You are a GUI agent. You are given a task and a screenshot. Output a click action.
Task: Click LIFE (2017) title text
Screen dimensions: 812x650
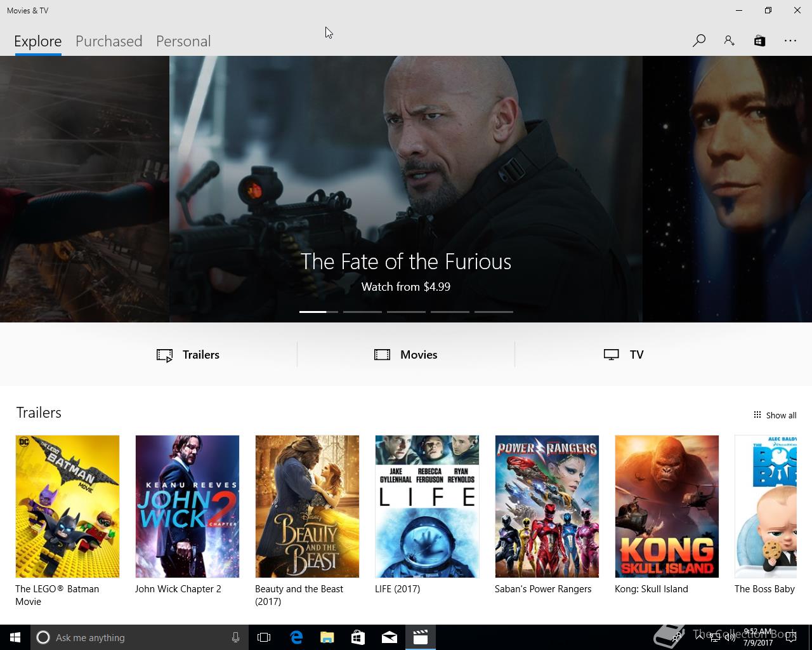tap(398, 589)
